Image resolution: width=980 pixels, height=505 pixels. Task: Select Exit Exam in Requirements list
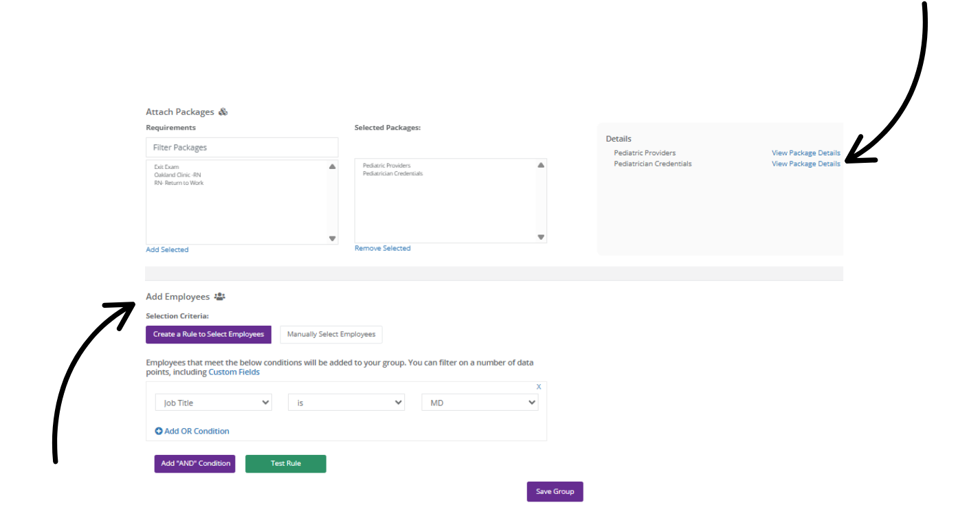point(167,167)
